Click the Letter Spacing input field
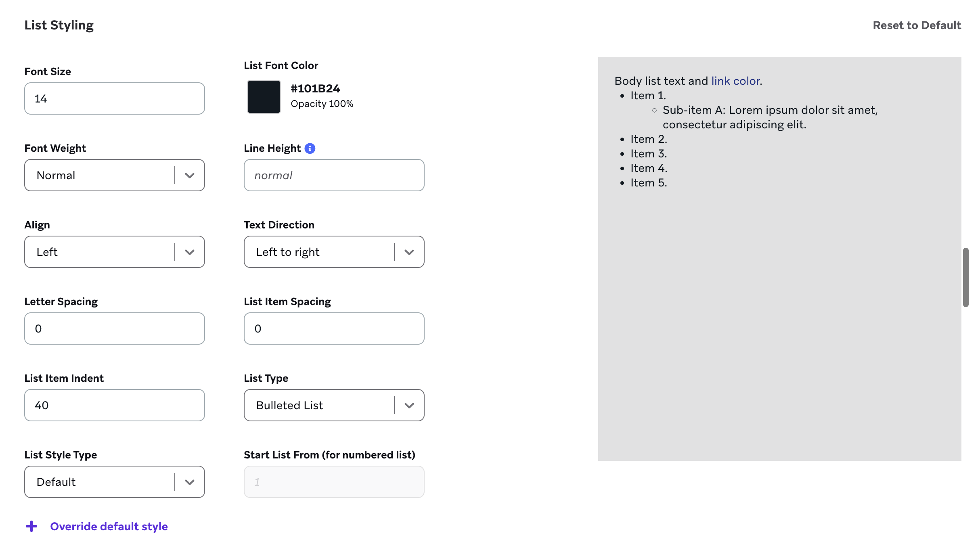 coord(115,328)
